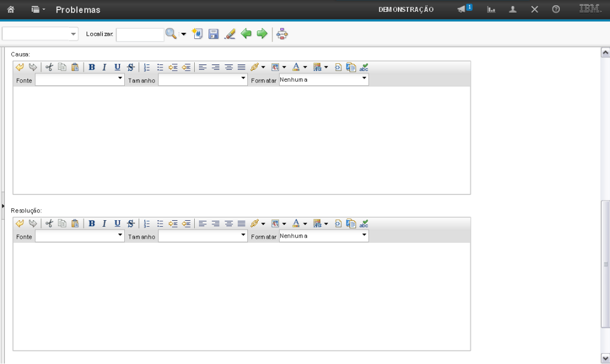
Task: Click the Cut scissors icon in Causa editor
Action: click(49, 67)
